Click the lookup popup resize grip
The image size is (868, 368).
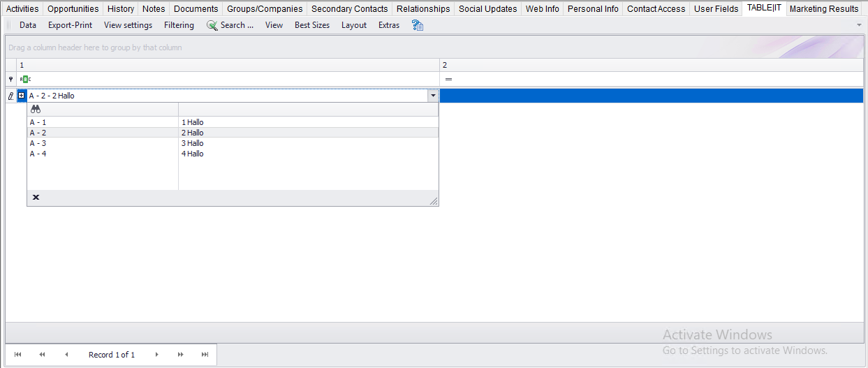[434, 201]
